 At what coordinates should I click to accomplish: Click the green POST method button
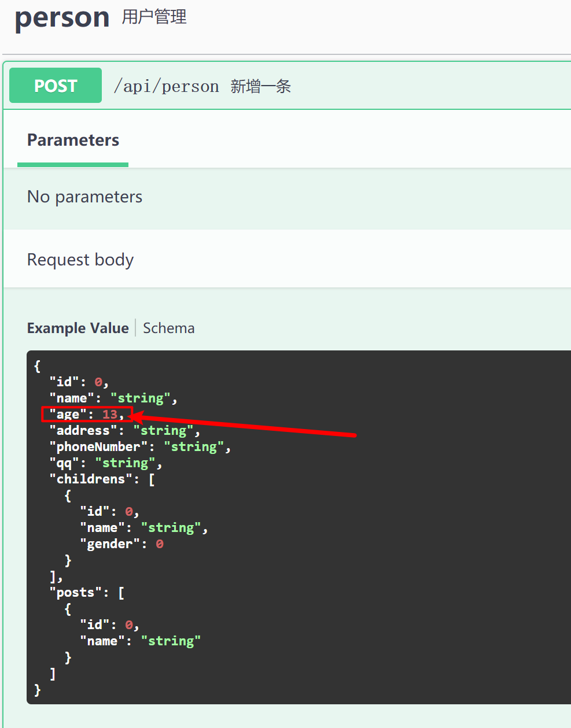(x=56, y=86)
